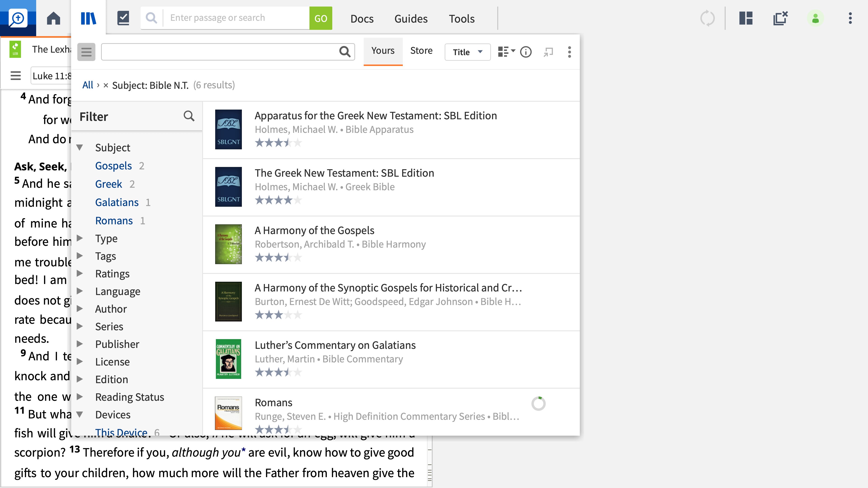Filter by Romans subject
This screenshot has height=488, width=868.
(114, 221)
